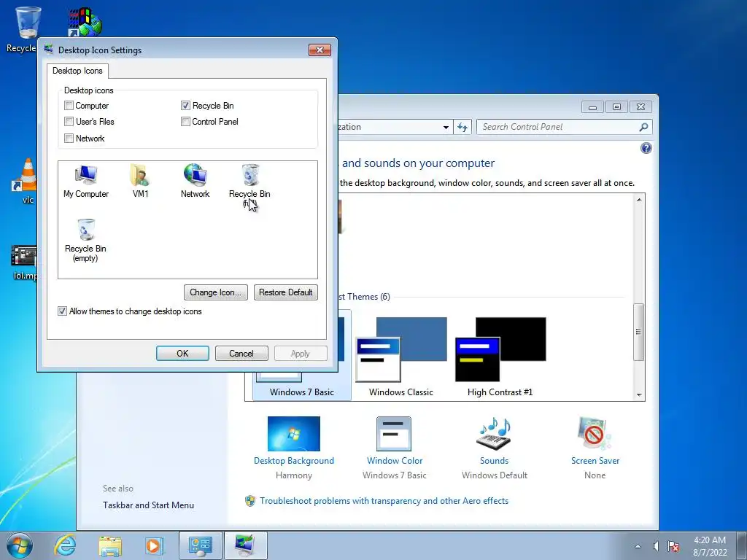Click the themes list scroll down arrow

(639, 394)
